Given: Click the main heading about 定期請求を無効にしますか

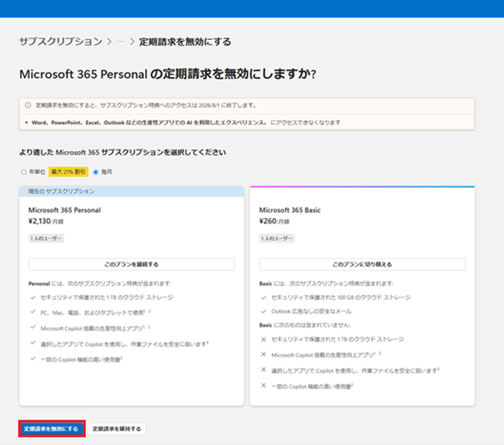Looking at the screenshot, I should point(168,74).
